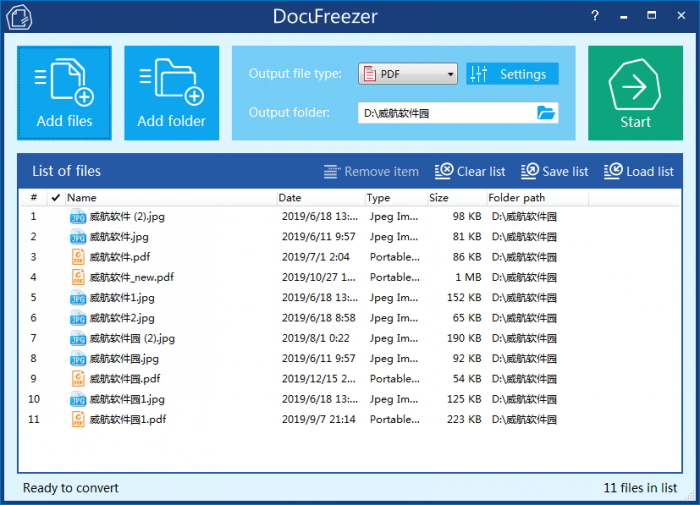This screenshot has height=505, width=700.
Task: Click the Ready to convert status text
Action: click(71, 488)
